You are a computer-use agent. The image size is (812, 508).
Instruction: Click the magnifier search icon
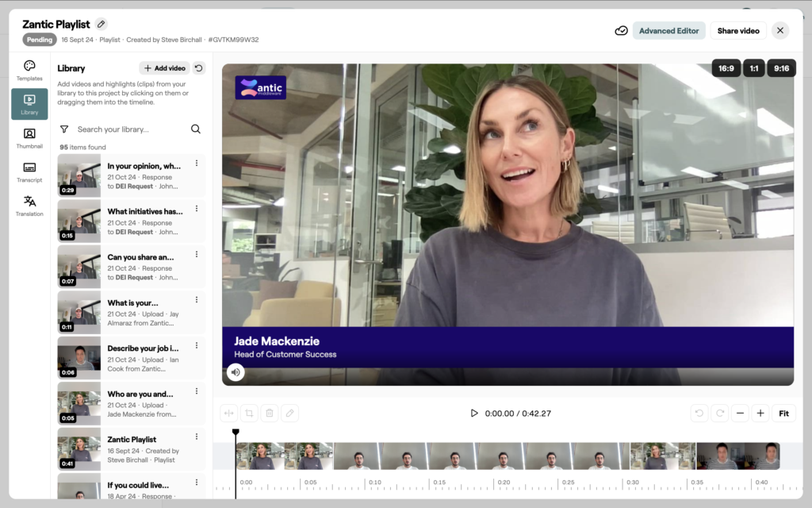[196, 129]
